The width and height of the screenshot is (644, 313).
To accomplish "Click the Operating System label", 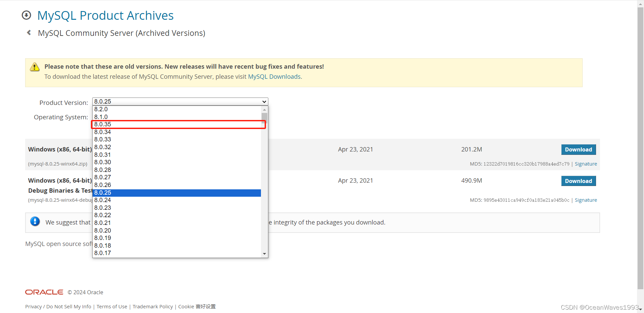I will click(x=61, y=117).
